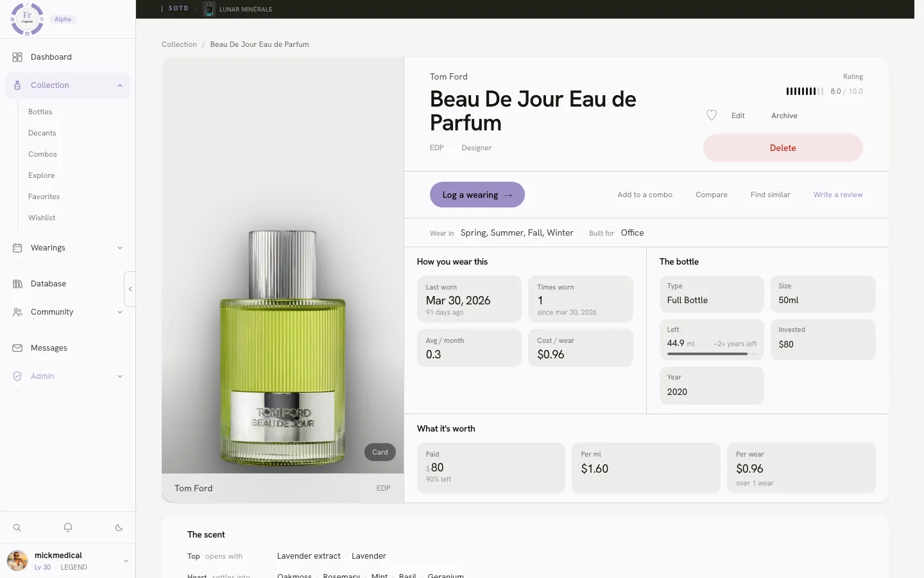Click the Messages envelope icon
This screenshot has height=578, width=924.
pyautogui.click(x=17, y=348)
